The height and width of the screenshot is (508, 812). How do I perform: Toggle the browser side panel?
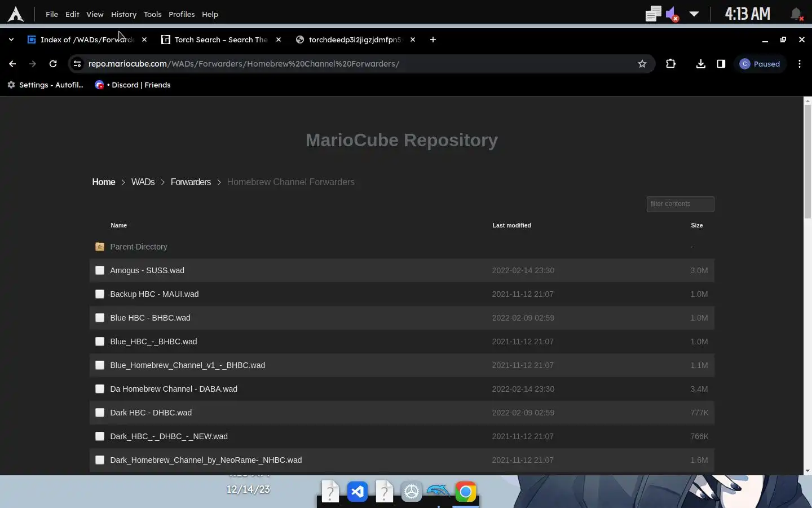pyautogui.click(x=721, y=64)
